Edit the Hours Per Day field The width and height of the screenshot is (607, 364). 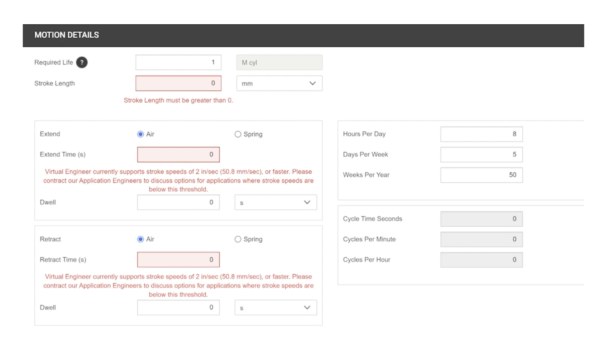pyautogui.click(x=481, y=134)
